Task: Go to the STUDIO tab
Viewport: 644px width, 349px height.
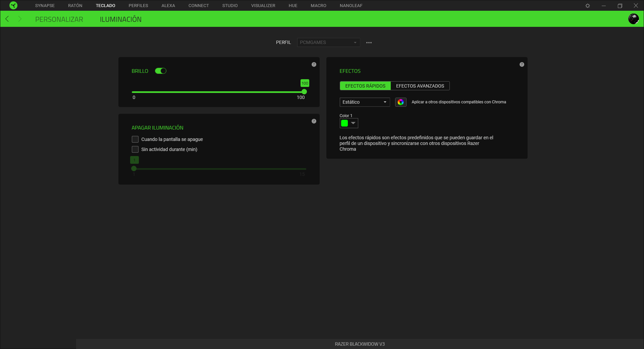Action: pos(230,6)
